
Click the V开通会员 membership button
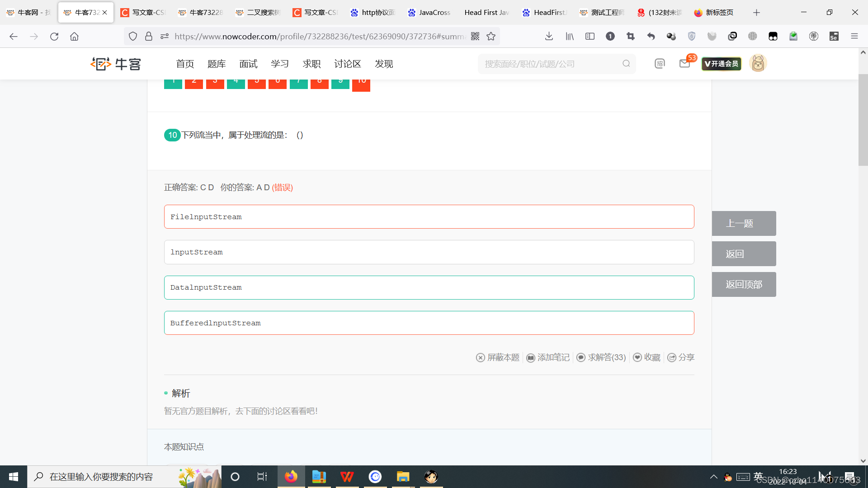[x=722, y=64]
